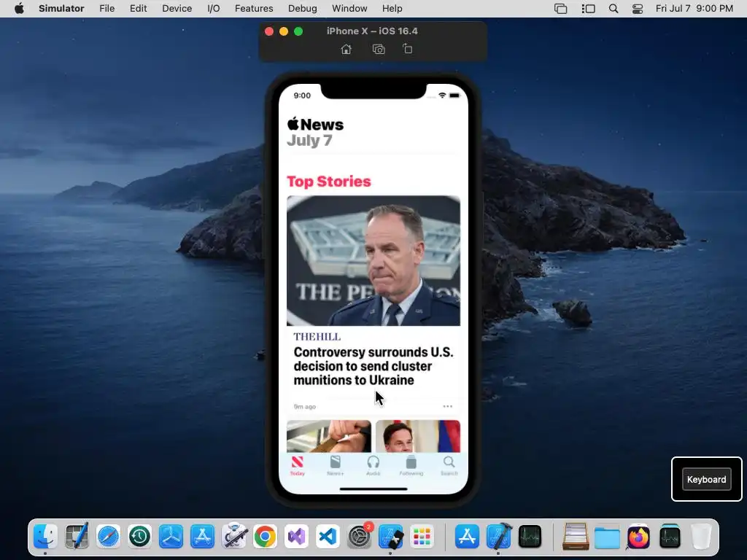Screen dimensions: 747x560
Task: Take a screenshot with the Simulator camera icon
Action: (x=379, y=49)
